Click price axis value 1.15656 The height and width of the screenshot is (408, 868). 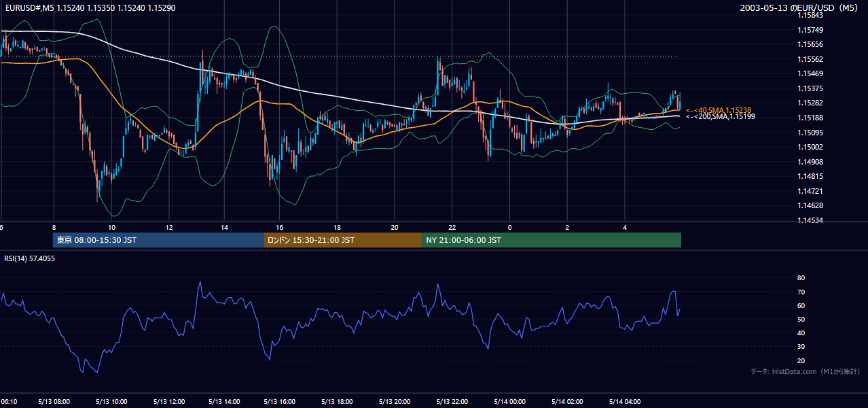click(810, 44)
